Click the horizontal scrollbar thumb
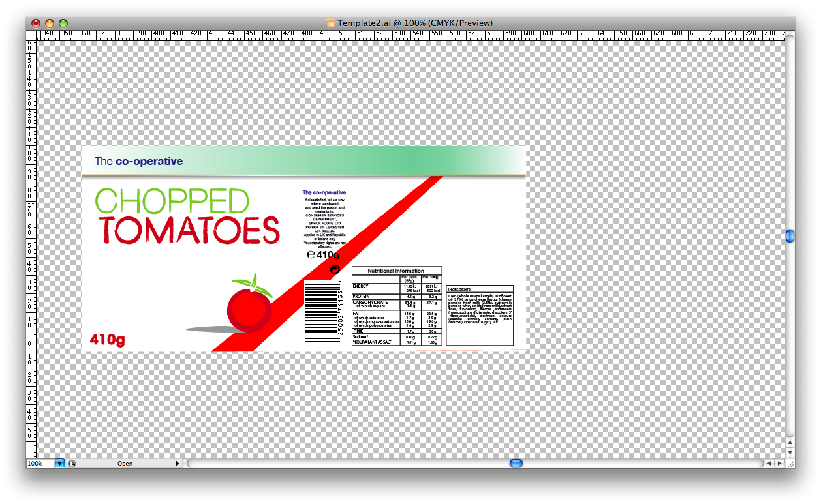This screenshot has height=504, width=821. [516, 464]
